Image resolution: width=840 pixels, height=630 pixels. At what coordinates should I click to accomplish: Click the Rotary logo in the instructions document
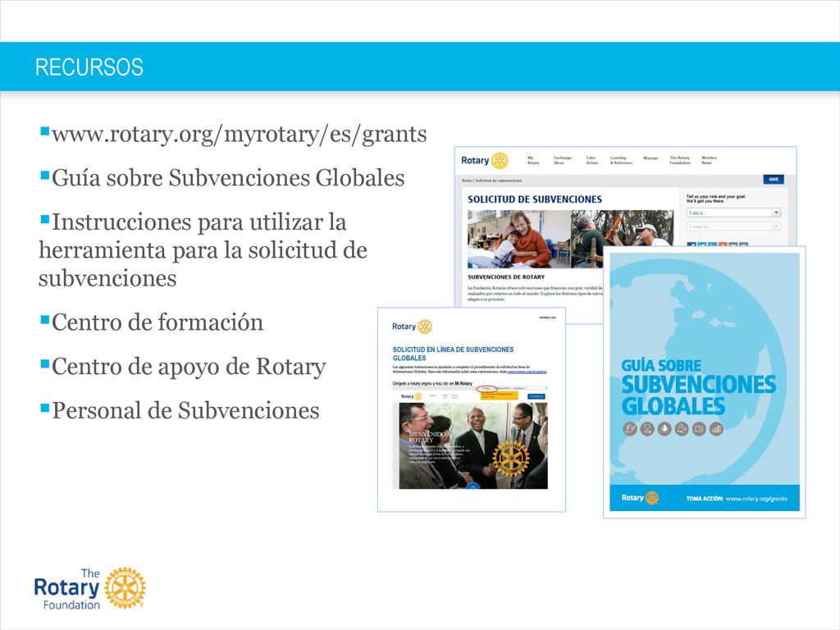tap(412, 326)
